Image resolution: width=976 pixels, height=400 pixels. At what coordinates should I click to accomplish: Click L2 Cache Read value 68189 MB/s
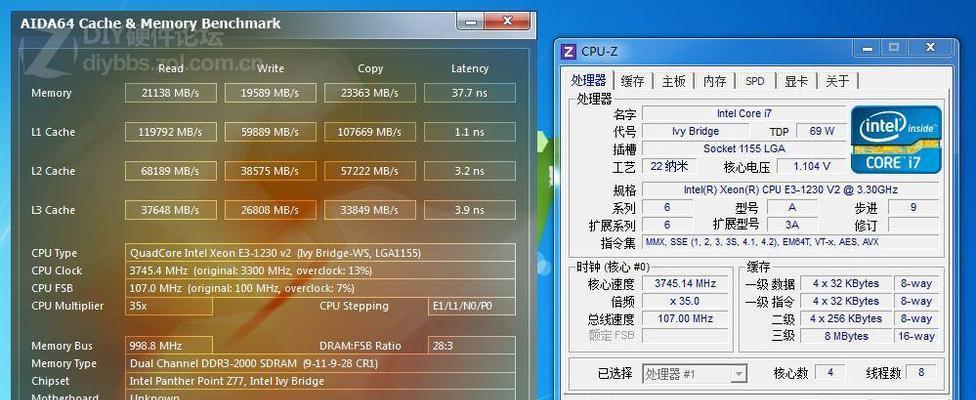(x=171, y=171)
